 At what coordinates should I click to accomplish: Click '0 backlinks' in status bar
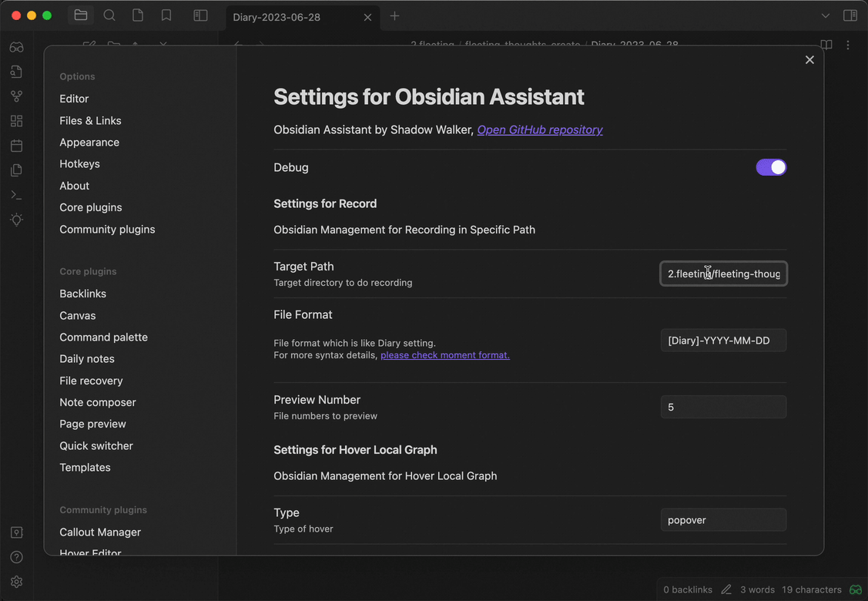click(x=688, y=589)
